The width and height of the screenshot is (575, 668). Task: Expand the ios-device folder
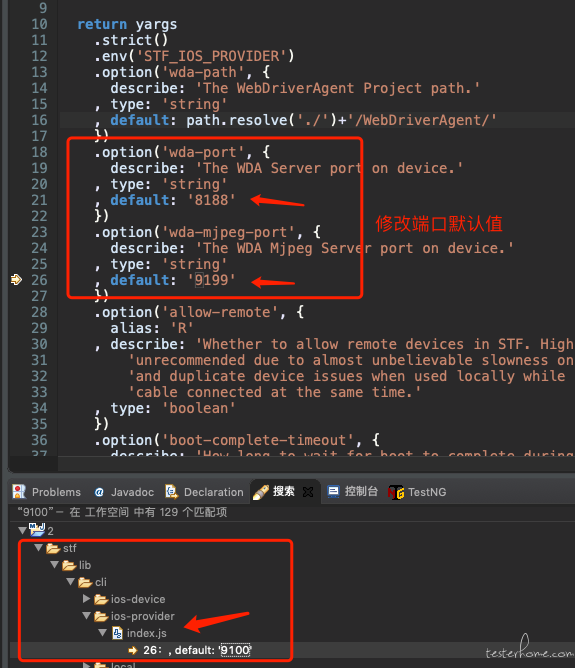point(86,599)
